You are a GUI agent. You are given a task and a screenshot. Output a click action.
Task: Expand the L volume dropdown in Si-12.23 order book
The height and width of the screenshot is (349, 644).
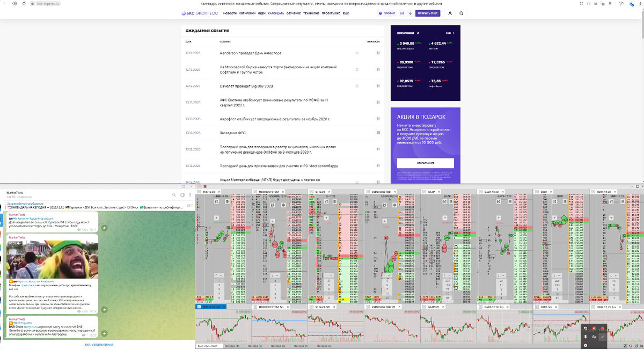(328, 275)
